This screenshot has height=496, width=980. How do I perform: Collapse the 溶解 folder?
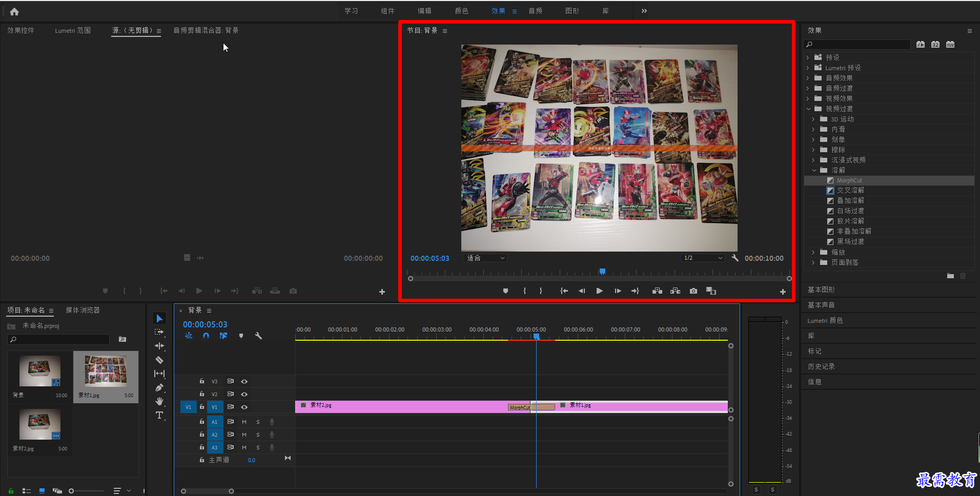click(x=814, y=170)
